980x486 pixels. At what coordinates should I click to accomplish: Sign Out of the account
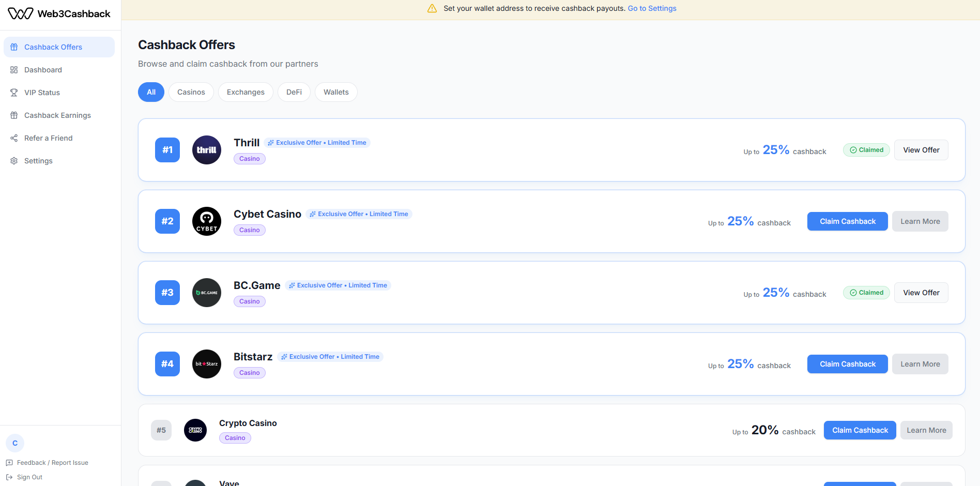pos(24,477)
